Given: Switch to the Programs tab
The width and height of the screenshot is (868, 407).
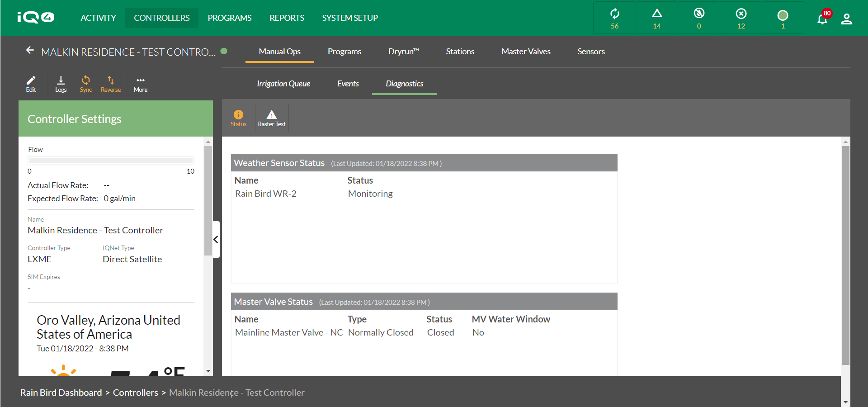Looking at the screenshot, I should tap(344, 52).
